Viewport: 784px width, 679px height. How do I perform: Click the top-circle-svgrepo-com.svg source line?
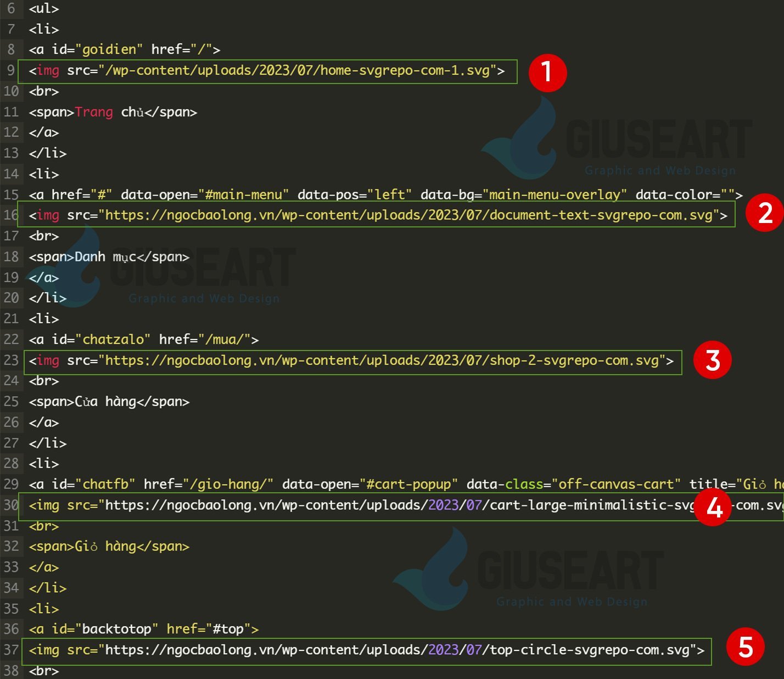pyautogui.click(x=367, y=650)
